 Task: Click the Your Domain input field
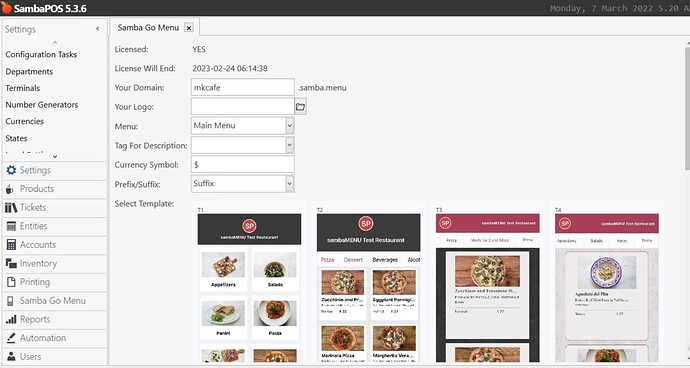point(242,87)
